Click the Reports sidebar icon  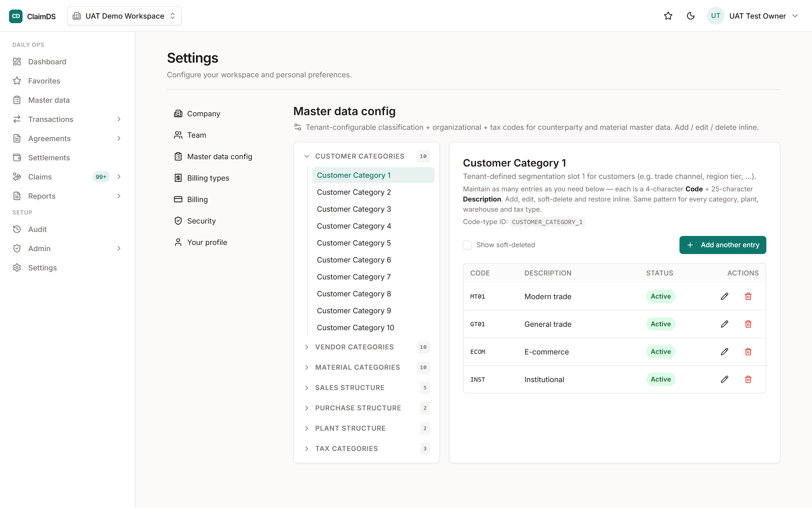[x=17, y=196]
